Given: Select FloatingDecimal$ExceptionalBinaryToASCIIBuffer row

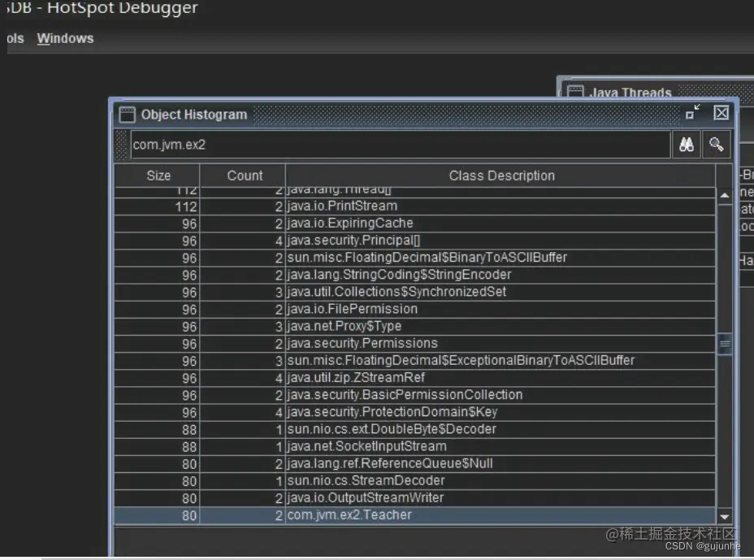Looking at the screenshot, I should [x=415, y=361].
